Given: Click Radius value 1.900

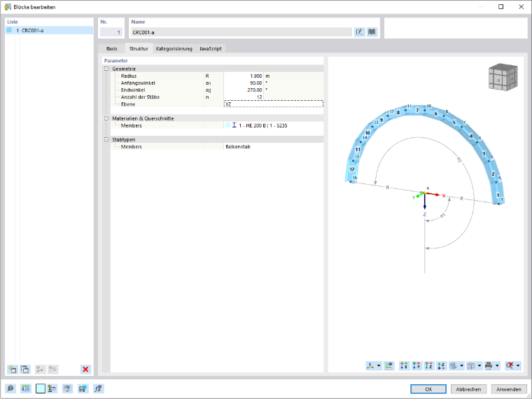Looking at the screenshot, I should click(244, 76).
